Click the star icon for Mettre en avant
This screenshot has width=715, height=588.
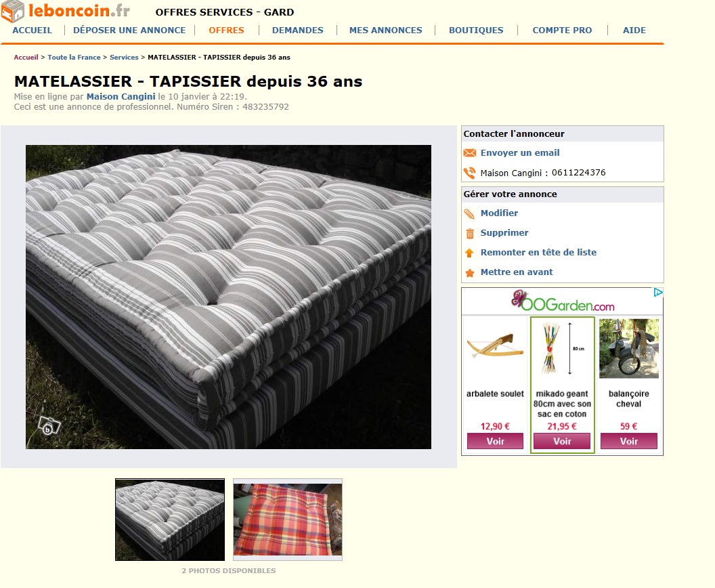click(x=470, y=273)
